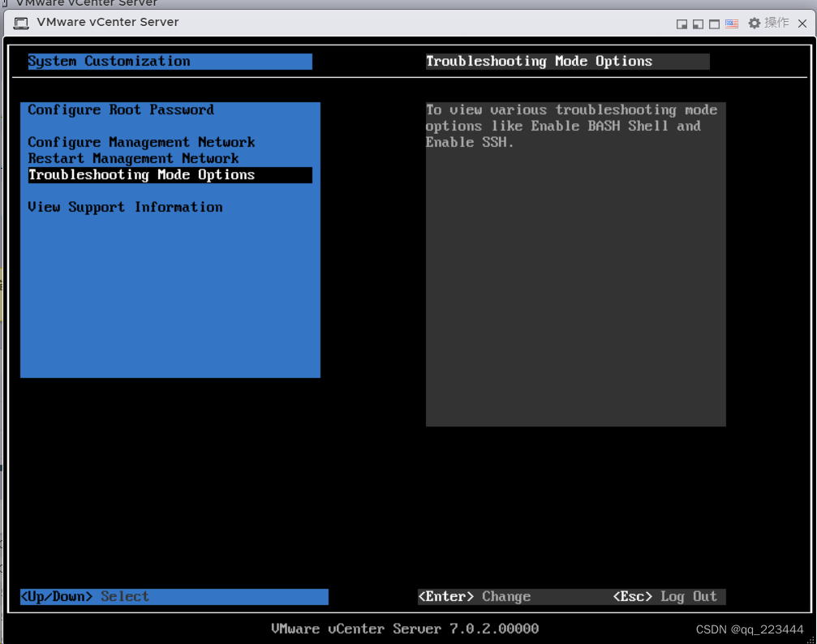Close the vCenter console with the X icon

point(802,24)
